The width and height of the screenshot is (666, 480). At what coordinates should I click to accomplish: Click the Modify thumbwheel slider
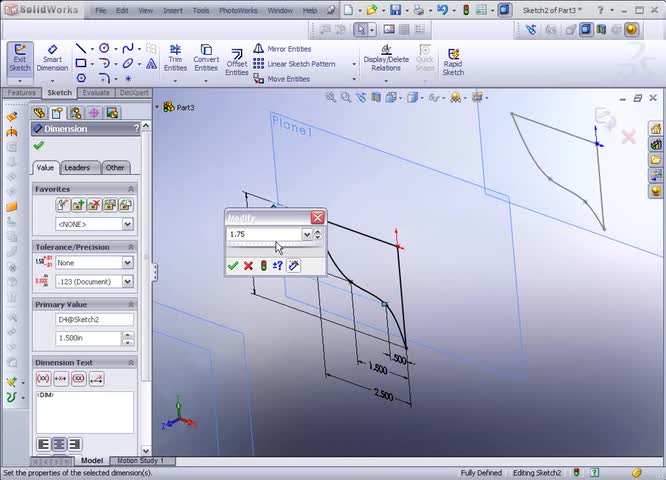click(274, 246)
